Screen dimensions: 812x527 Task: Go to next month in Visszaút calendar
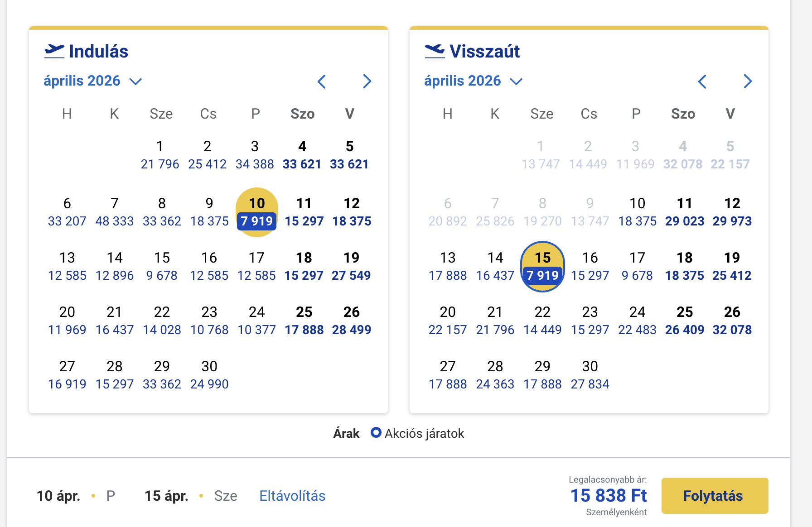point(748,81)
